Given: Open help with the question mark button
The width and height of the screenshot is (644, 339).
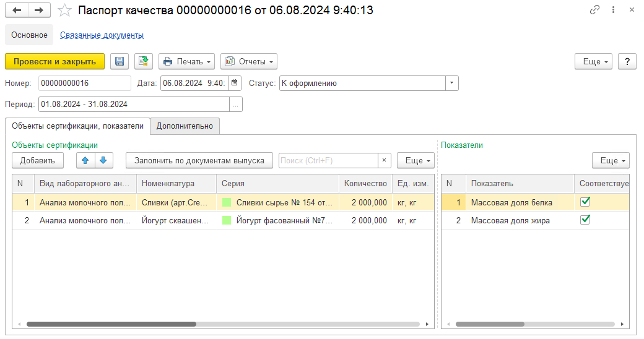Looking at the screenshot, I should pos(627,62).
